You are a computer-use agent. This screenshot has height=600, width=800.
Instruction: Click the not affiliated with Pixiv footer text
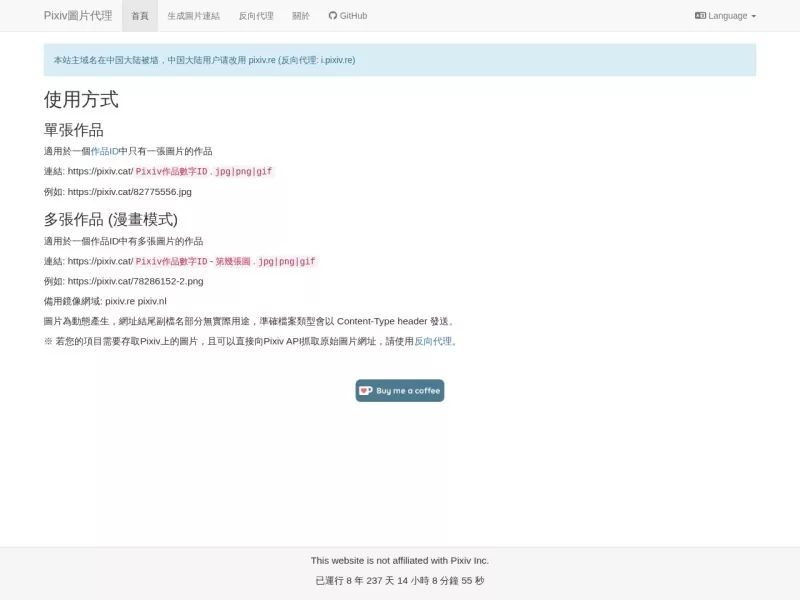click(400, 561)
